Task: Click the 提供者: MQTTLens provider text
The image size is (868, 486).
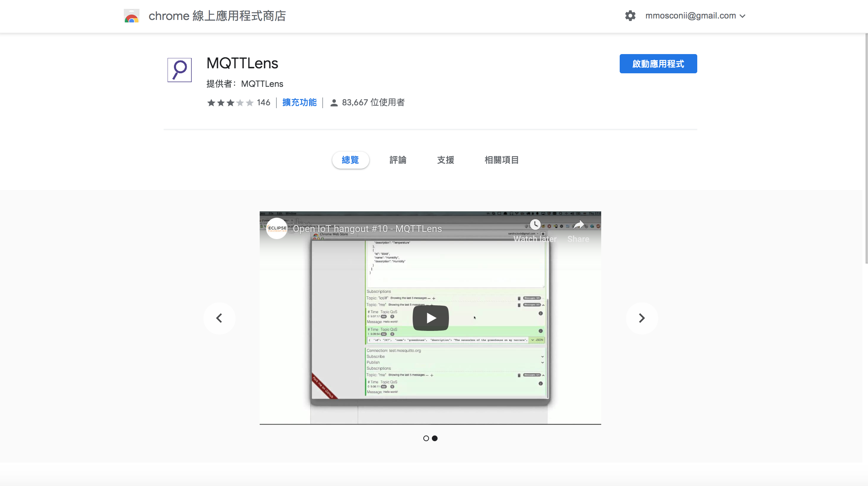Action: point(245,84)
